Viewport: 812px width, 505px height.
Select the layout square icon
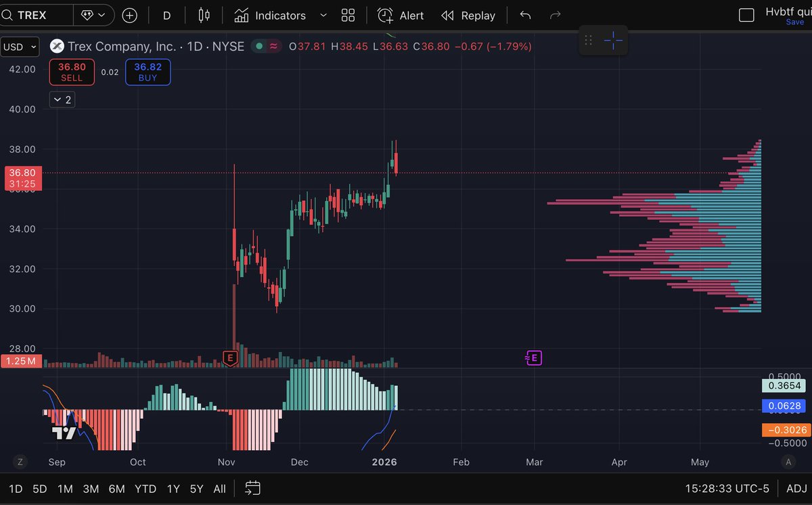coord(746,15)
